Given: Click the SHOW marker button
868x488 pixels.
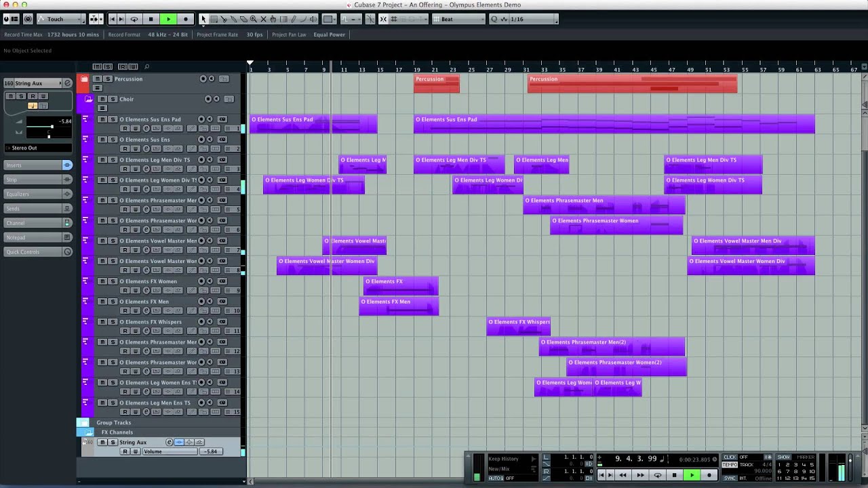Looking at the screenshot, I should [x=784, y=457].
